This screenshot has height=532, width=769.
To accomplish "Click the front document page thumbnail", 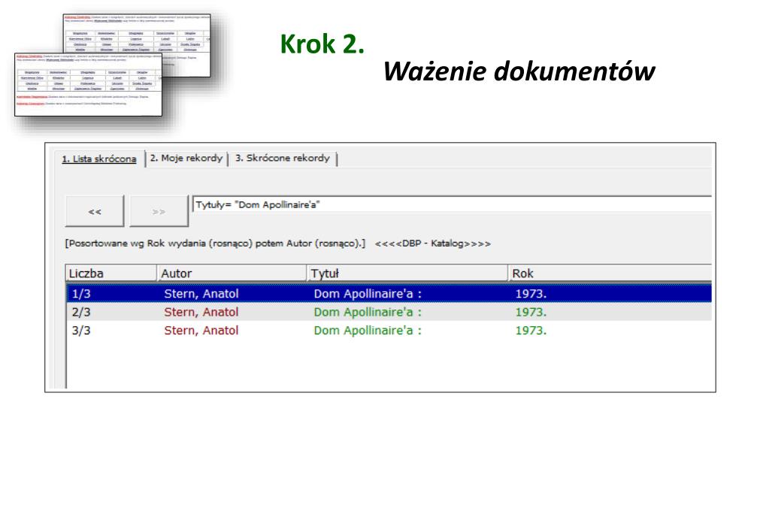I will pyautogui.click(x=88, y=84).
